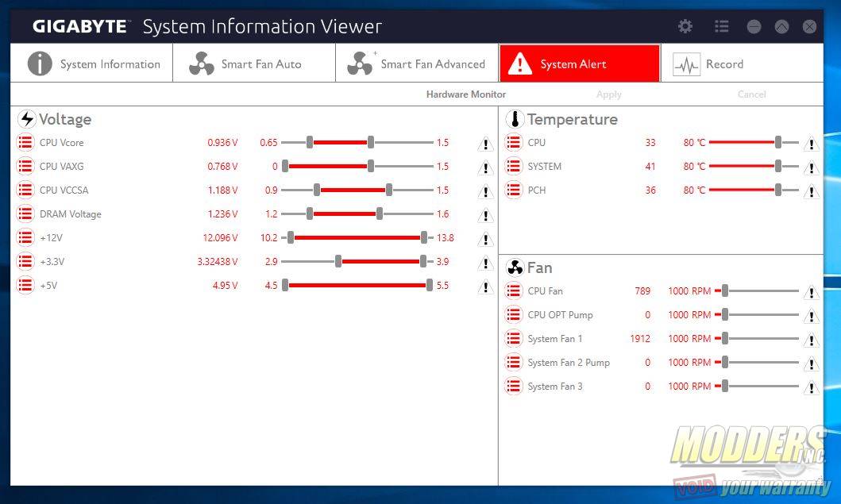The image size is (841, 504).
Task: Click the CPU Fan speed value 789
Action: coord(642,291)
